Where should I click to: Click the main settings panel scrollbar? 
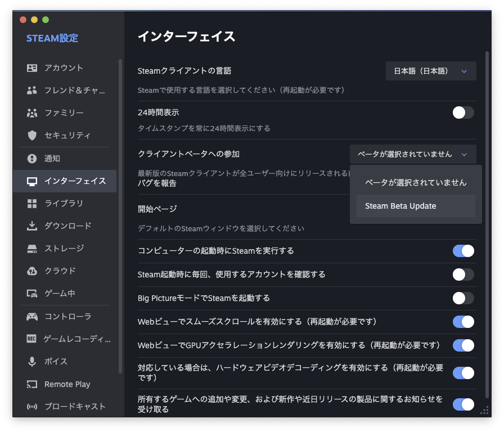(x=487, y=225)
